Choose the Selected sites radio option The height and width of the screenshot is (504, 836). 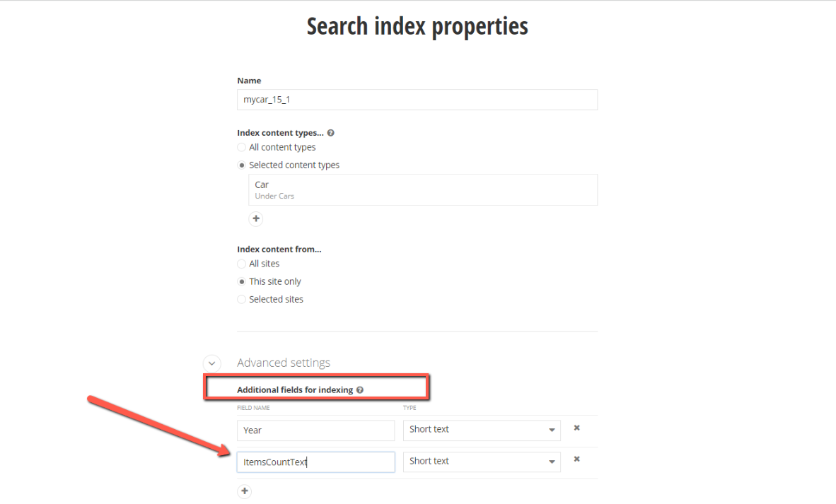pos(241,300)
